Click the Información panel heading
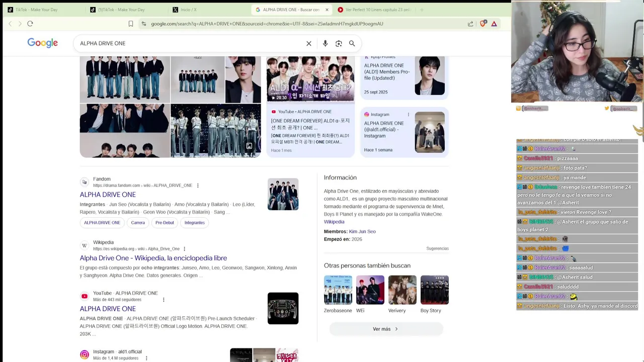Viewport: 644px width, 362px height. (x=340, y=177)
